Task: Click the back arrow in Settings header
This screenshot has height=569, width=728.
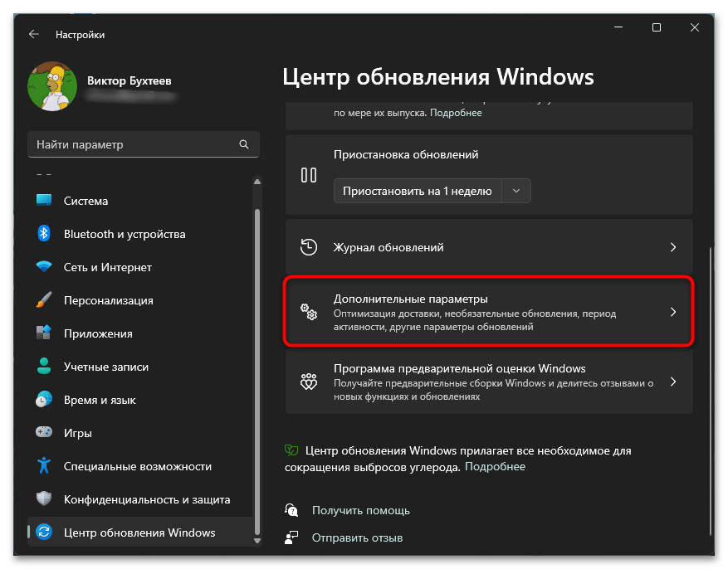Action: (x=33, y=34)
